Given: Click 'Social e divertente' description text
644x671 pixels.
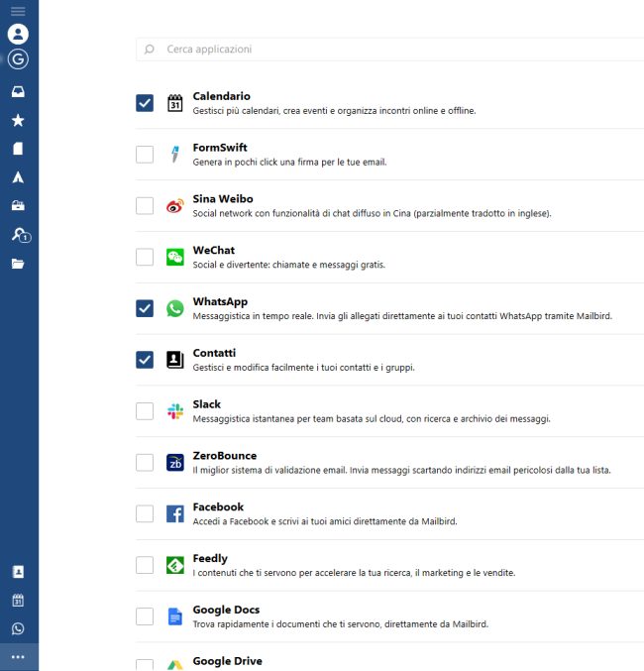Looking at the screenshot, I should click(289, 265).
